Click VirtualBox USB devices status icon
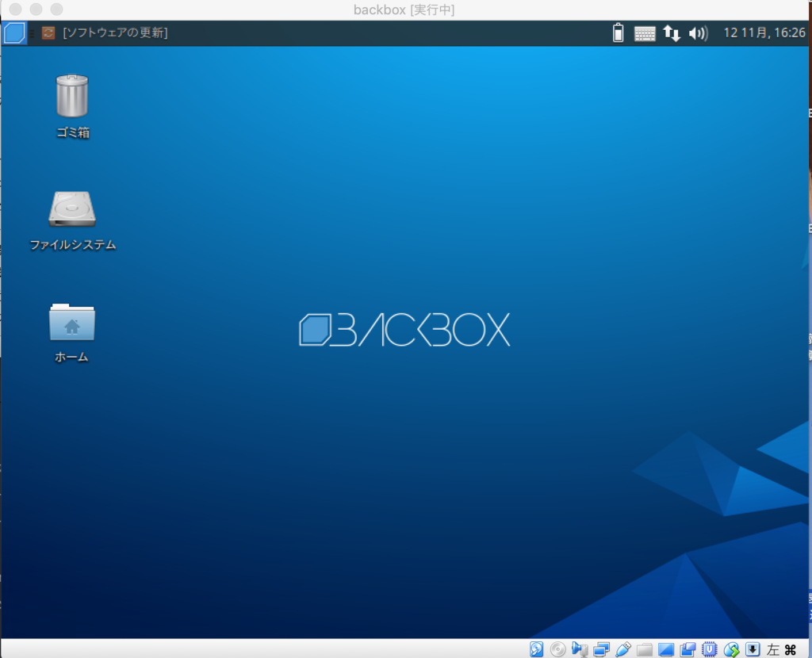The width and height of the screenshot is (812, 658). point(623,649)
